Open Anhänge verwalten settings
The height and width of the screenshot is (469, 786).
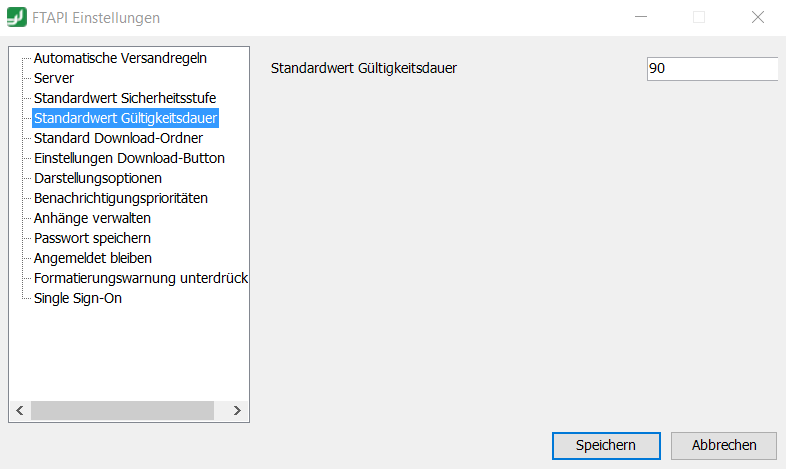click(x=92, y=218)
